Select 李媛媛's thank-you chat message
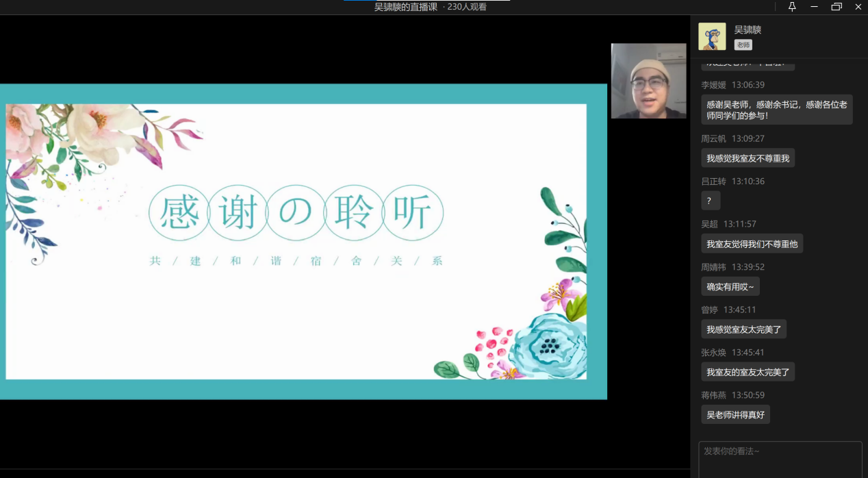 pos(776,110)
